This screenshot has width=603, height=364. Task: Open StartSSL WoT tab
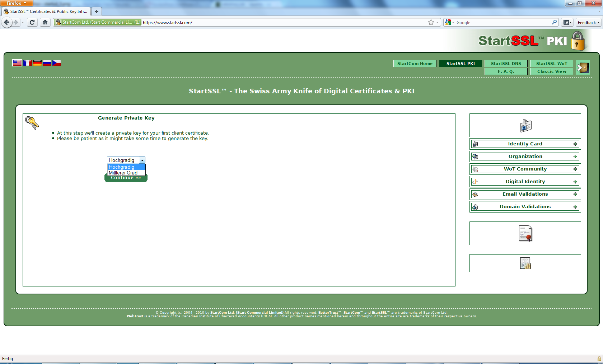pos(552,64)
